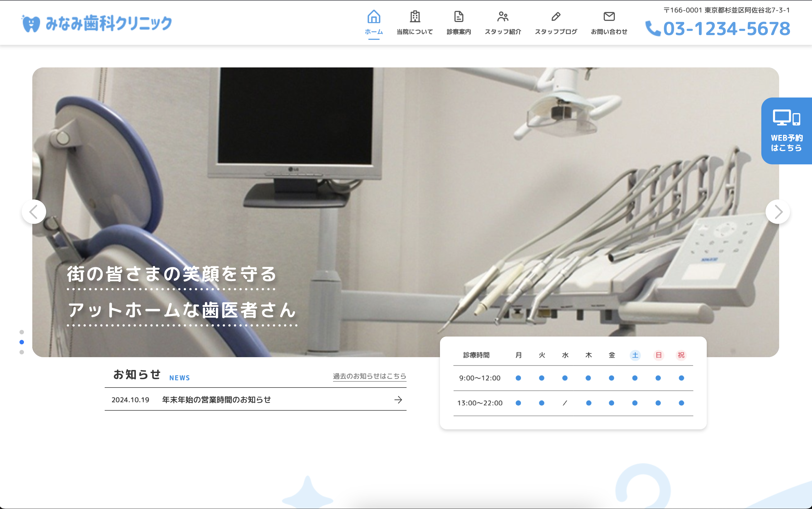812x509 pixels.
Task: Click the people icon for スタッフ紹介
Action: [x=503, y=16]
